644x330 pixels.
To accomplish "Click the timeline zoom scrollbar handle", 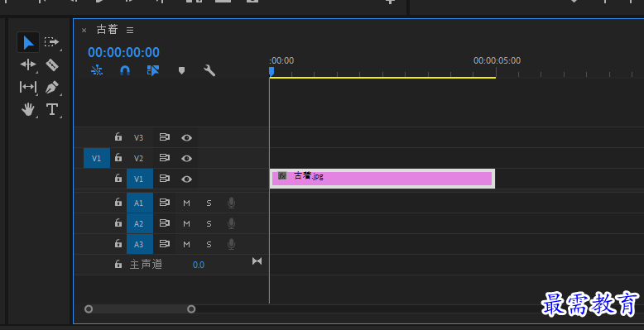I will [140, 309].
